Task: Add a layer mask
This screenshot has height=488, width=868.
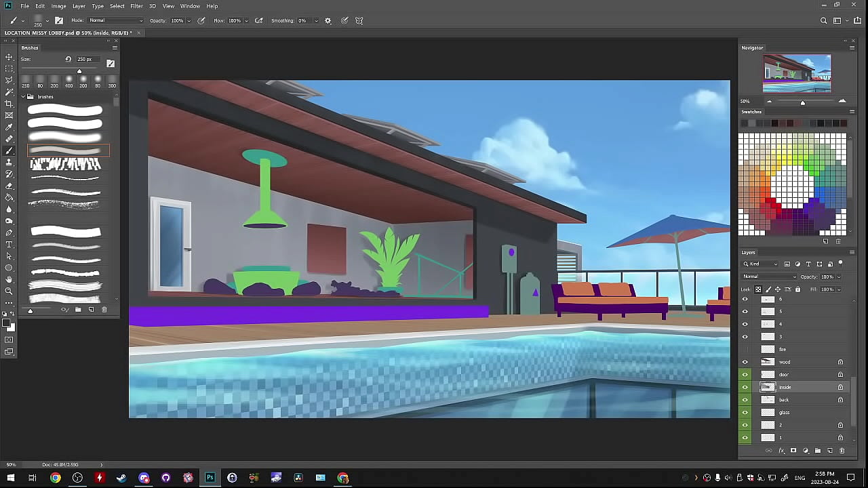Action: 793,451
